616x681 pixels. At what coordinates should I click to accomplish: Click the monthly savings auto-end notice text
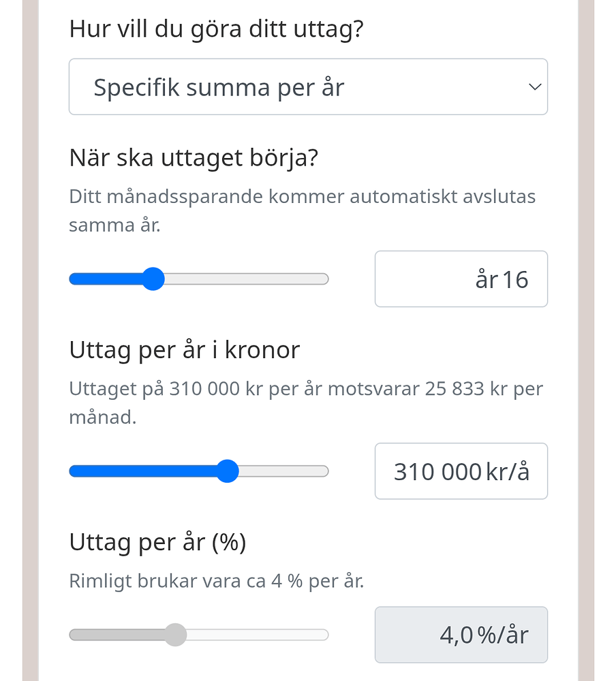(x=302, y=210)
